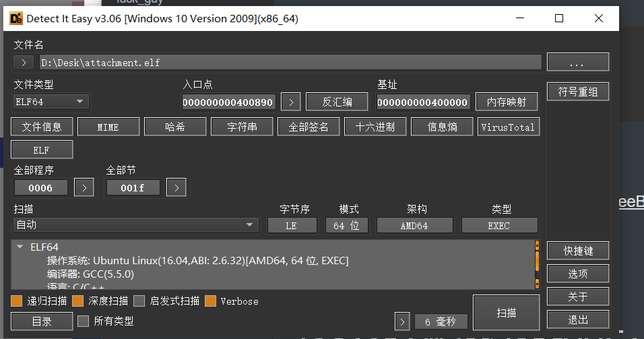Click the file path input field
The width and height of the screenshot is (644, 339).
click(290, 62)
